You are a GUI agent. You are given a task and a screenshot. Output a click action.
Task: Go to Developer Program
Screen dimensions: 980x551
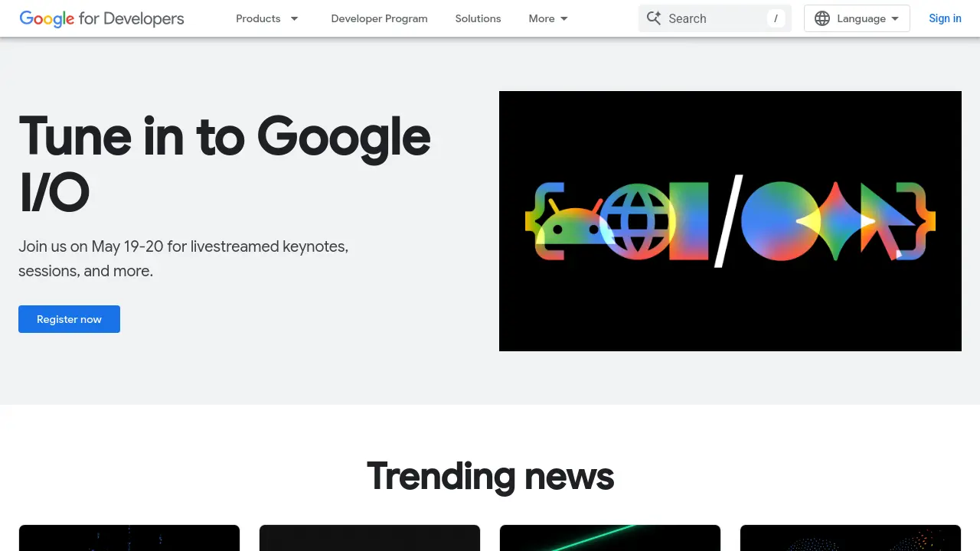point(379,18)
